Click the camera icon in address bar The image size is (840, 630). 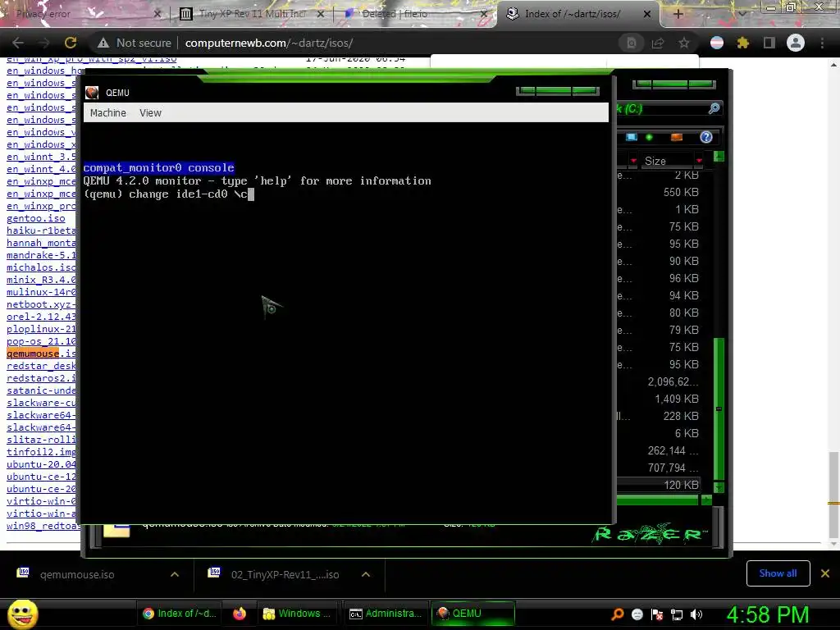[x=632, y=43]
